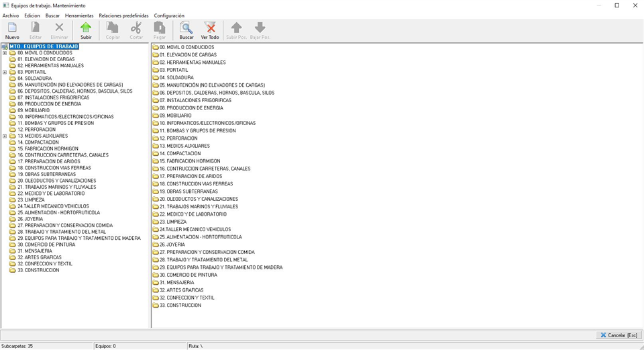Viewport: 644px width, 350px height.
Task: Click the Cortar scissors icon
Action: tap(136, 28)
